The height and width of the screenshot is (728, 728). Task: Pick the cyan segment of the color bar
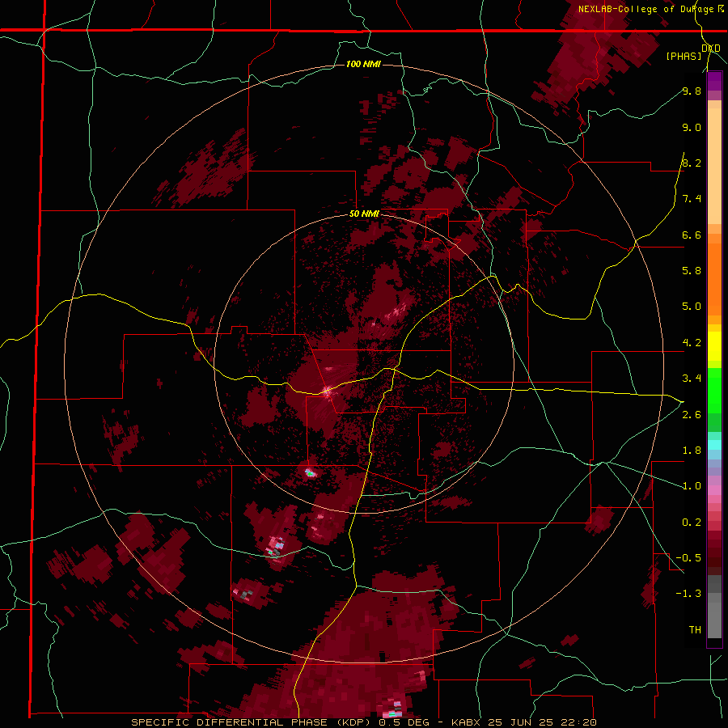point(714,445)
